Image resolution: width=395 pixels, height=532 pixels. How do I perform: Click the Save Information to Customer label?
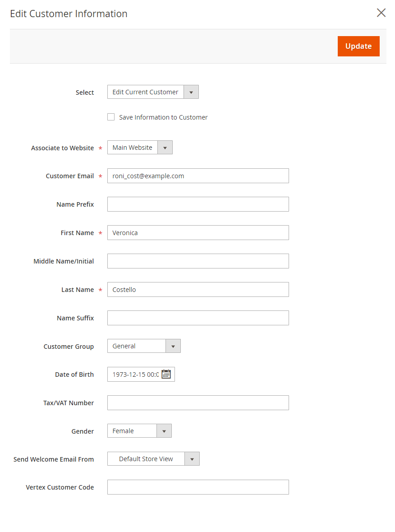[x=163, y=117]
